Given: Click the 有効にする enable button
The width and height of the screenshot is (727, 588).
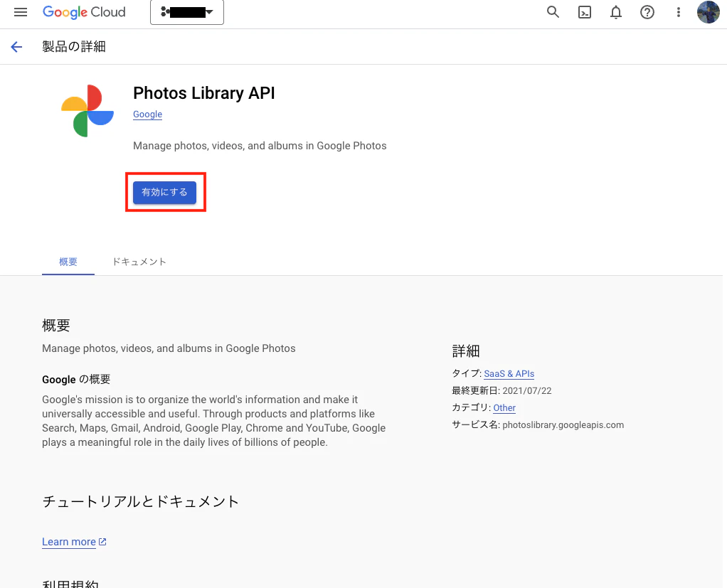Looking at the screenshot, I should coord(164,192).
